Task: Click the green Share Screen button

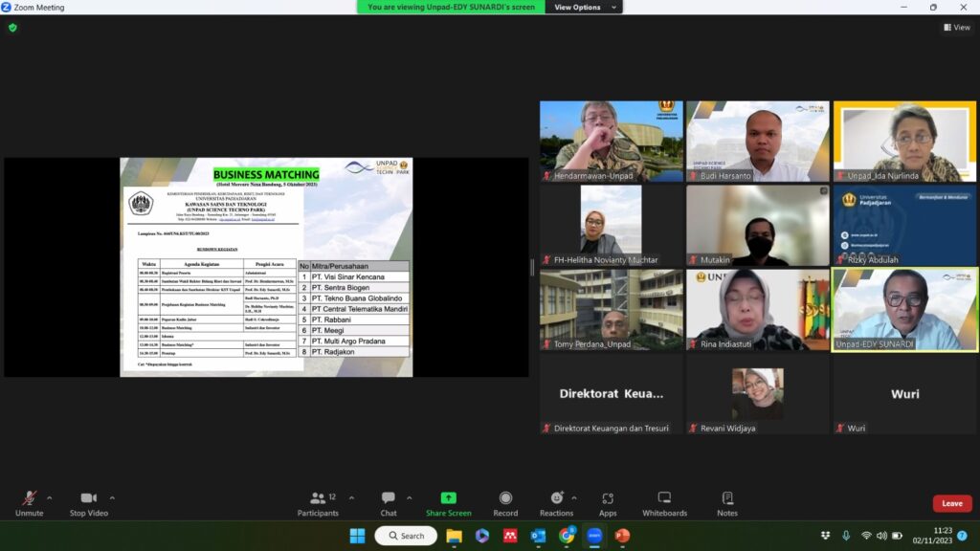Action: coord(448,503)
